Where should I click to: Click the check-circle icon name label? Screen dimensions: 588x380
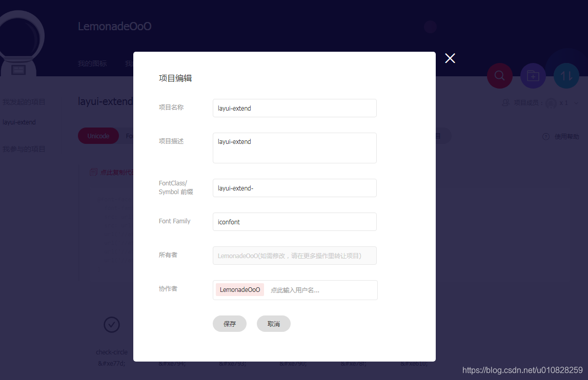click(112, 352)
